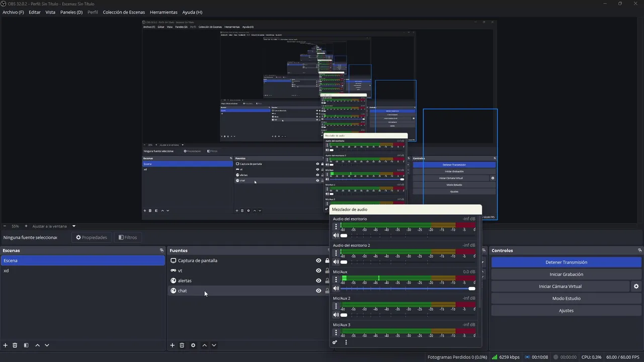Mute Audio del escritorio 2 speaker

point(336,262)
